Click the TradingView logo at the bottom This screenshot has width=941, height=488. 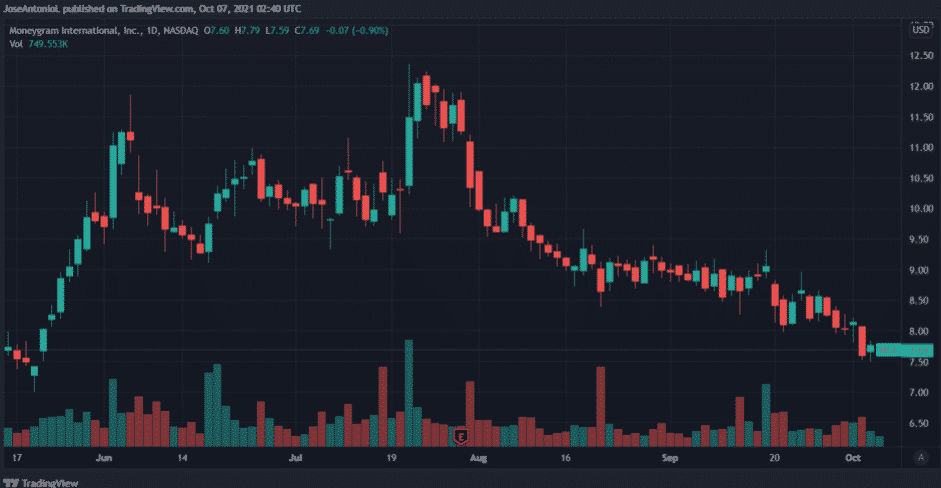pos(41,483)
